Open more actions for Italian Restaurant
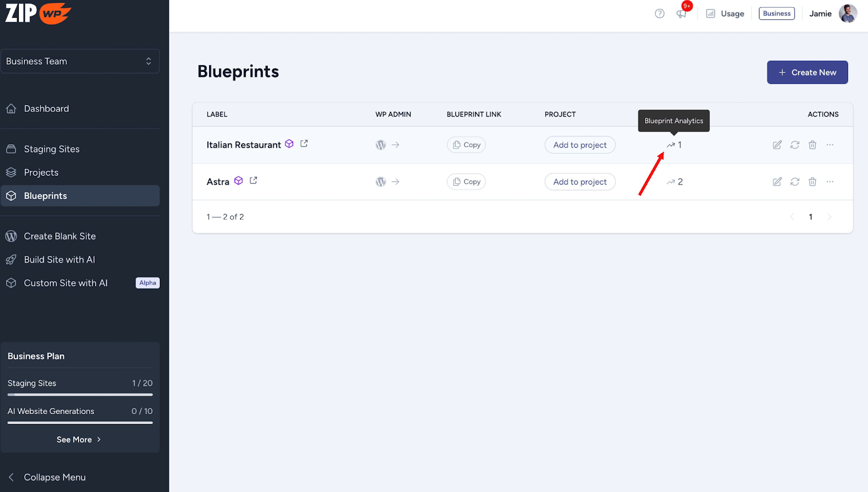 [x=830, y=145]
